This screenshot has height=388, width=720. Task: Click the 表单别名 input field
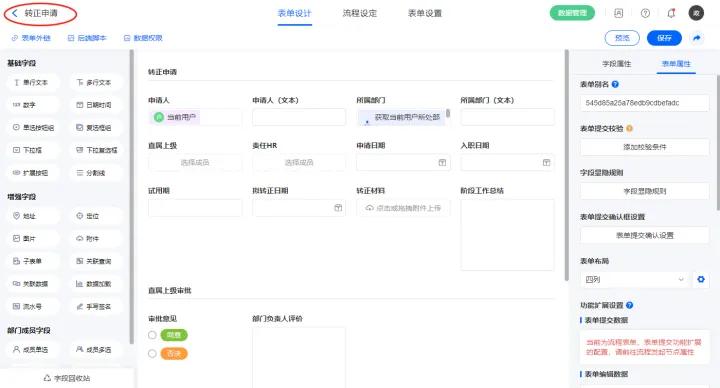tap(645, 103)
